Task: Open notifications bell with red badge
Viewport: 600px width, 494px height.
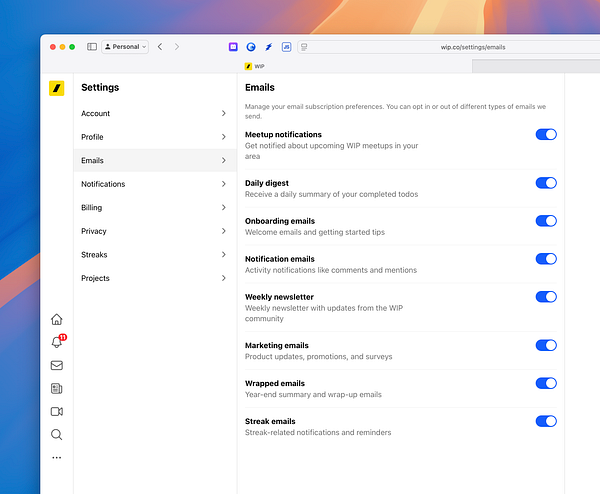Action: 57,342
